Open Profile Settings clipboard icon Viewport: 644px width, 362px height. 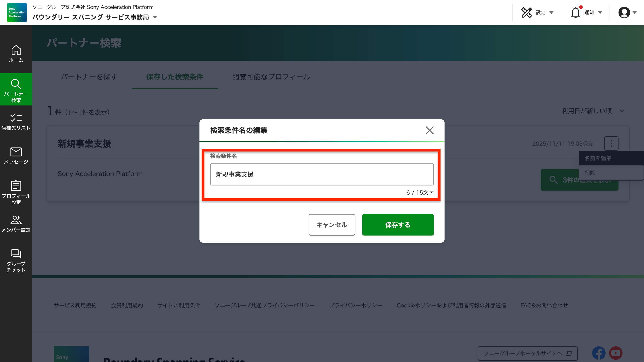click(x=16, y=186)
